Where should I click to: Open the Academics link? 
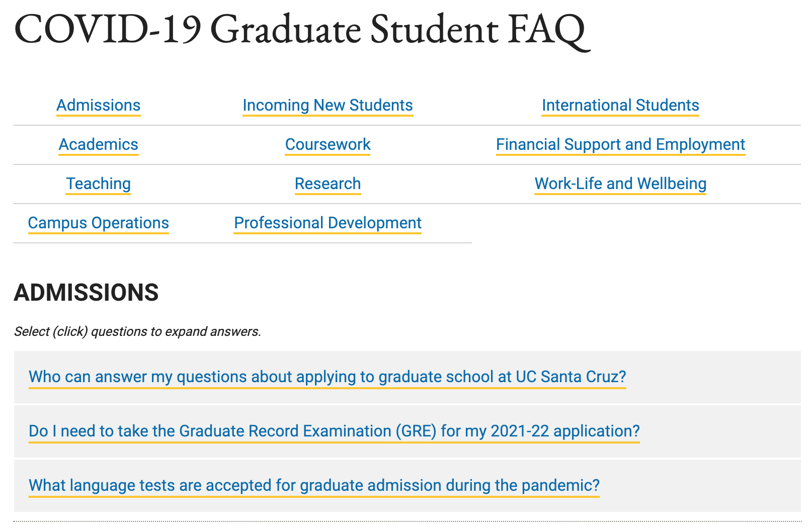(98, 144)
